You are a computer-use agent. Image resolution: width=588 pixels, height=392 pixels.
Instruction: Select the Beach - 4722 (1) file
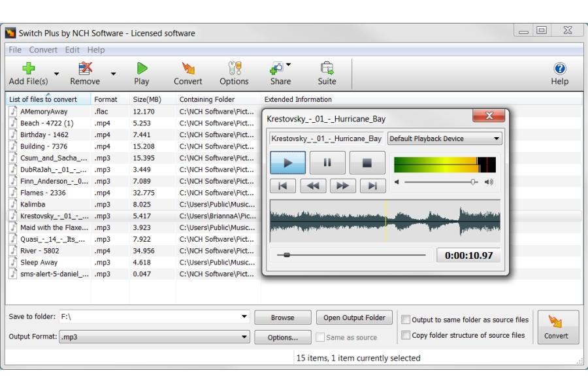[47, 123]
